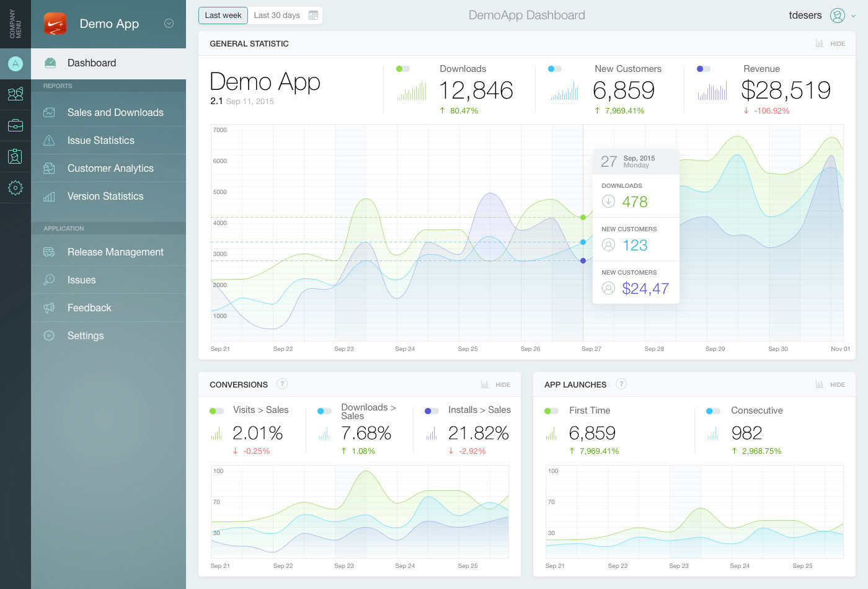Click the calendar date picker icon
Screen dimensions: 868x589
pyautogui.click(x=313, y=15)
